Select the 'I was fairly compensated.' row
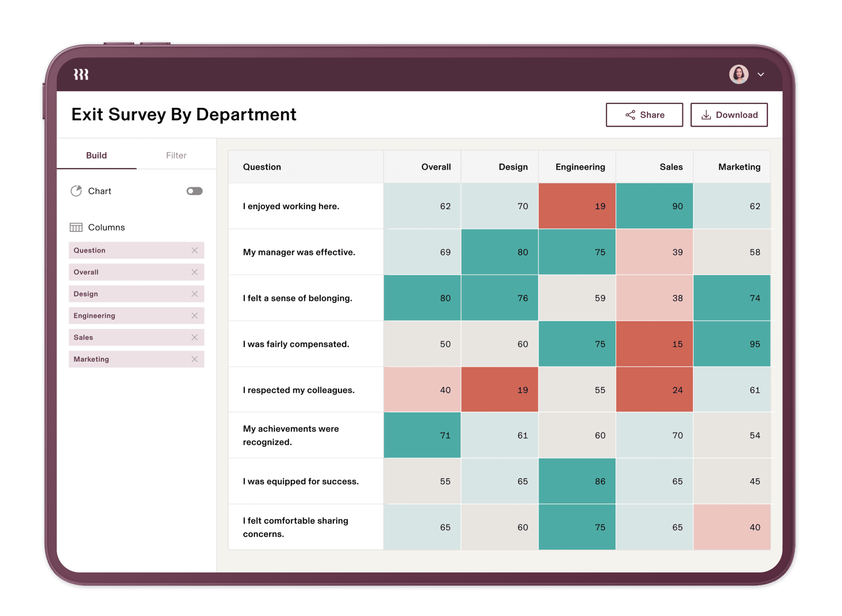This screenshot has height=616, width=842. (296, 344)
